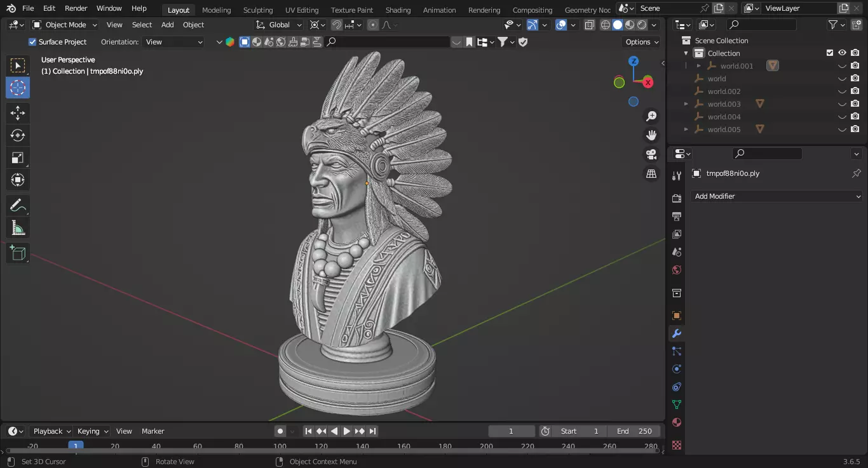Open the outliner filter dropdown
Screen dimensions: 868x468
click(836, 25)
